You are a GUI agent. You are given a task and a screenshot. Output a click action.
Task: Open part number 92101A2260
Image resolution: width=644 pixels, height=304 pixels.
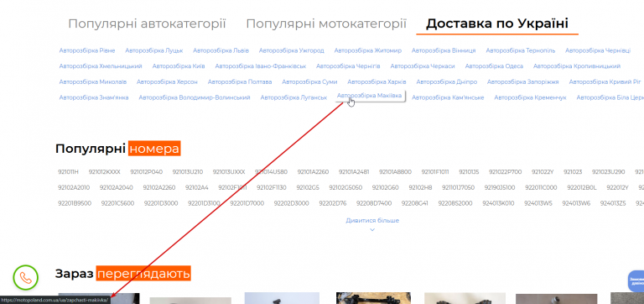coord(313,172)
